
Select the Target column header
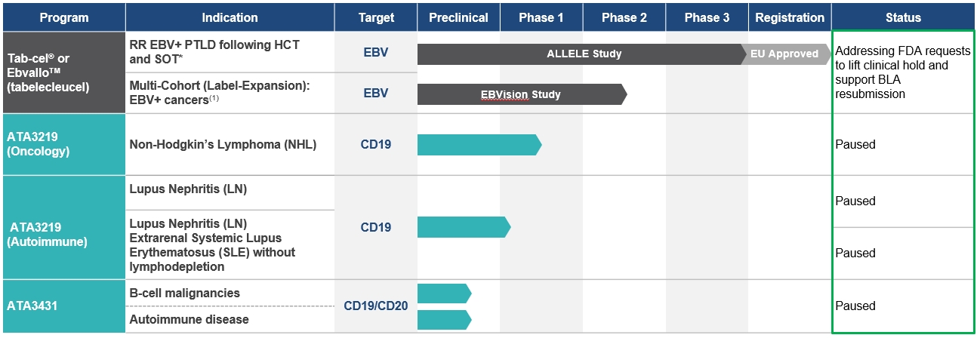point(375,17)
